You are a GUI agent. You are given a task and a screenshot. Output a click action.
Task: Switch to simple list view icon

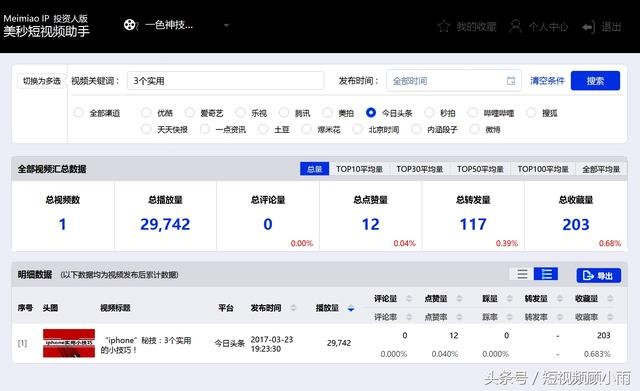coord(522,274)
